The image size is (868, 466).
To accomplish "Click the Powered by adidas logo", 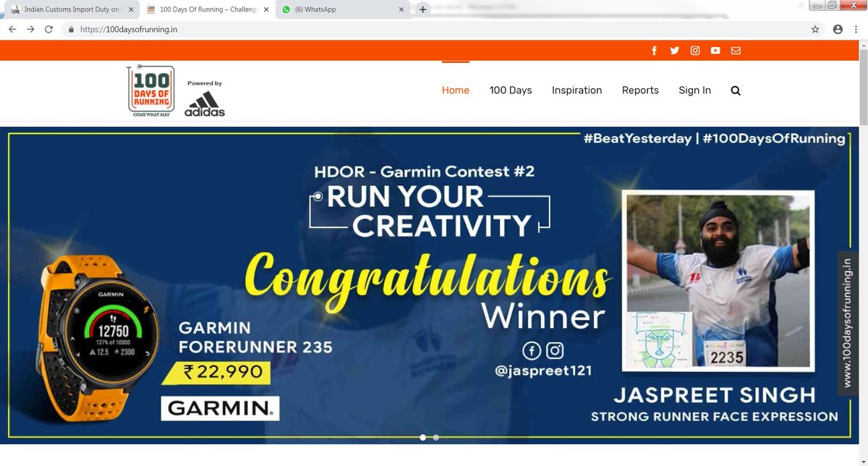I will pos(205,98).
